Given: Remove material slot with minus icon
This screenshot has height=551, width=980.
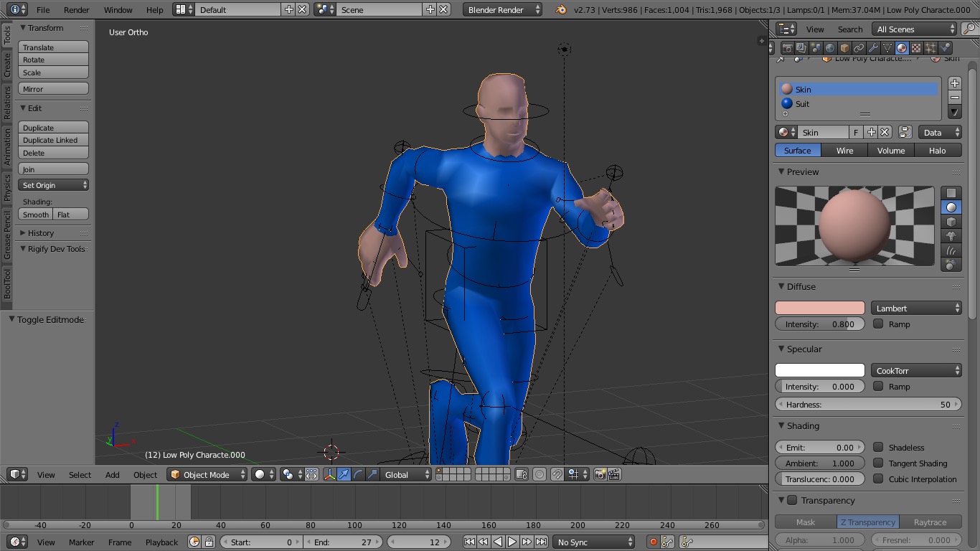Looking at the screenshot, I should click(x=955, y=97).
